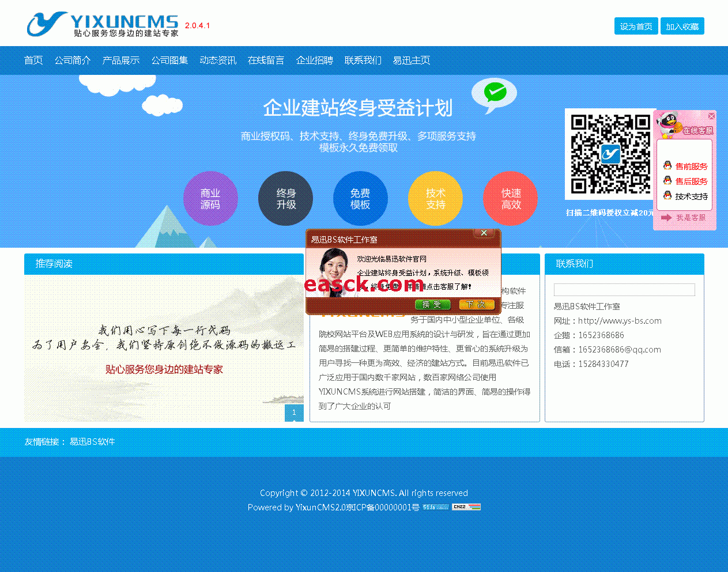This screenshot has width=728, height=572.
Task: Click the WeChat speech bubble icon
Action: (x=494, y=95)
